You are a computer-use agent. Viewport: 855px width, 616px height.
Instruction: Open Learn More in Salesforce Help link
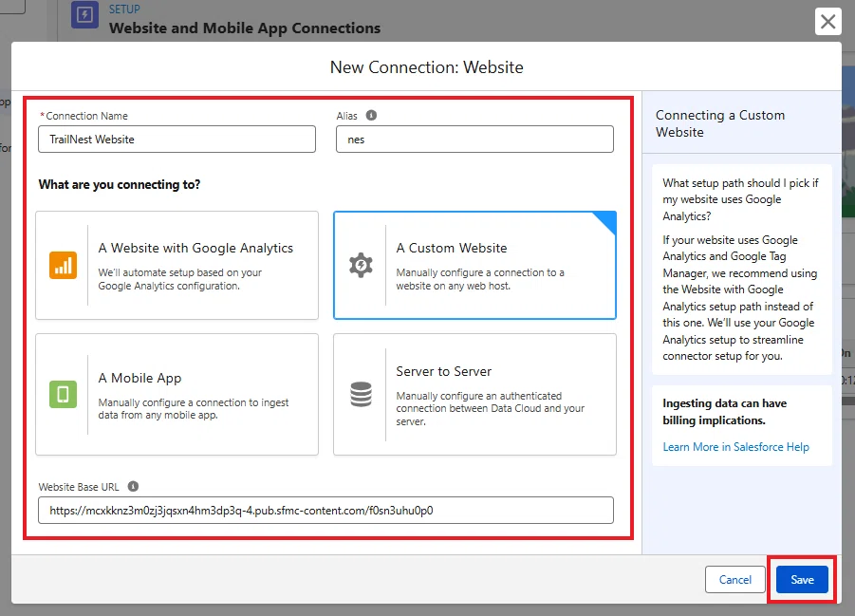click(x=736, y=447)
